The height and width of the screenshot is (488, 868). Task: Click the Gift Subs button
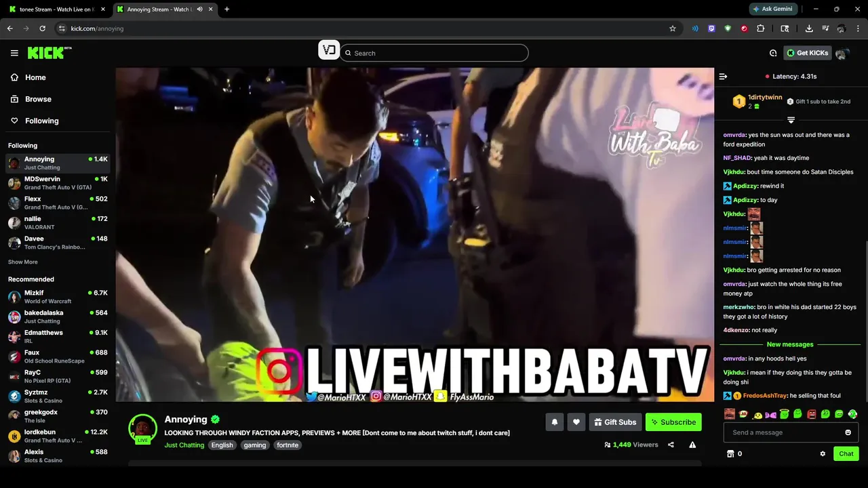(x=615, y=422)
